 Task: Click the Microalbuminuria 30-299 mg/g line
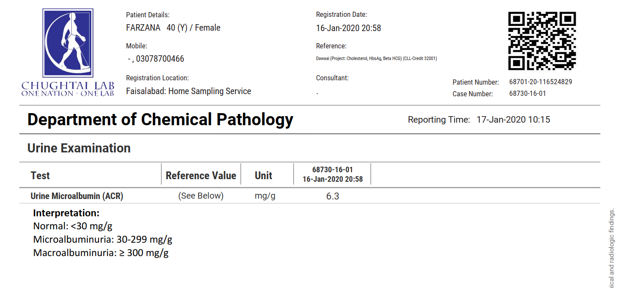pyautogui.click(x=103, y=239)
